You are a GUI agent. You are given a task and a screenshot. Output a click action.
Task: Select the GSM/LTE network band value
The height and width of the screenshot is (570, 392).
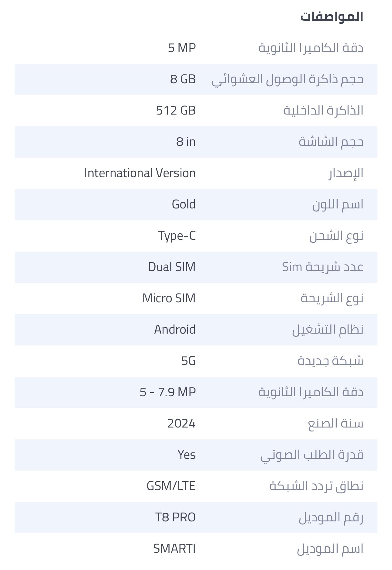(171, 486)
